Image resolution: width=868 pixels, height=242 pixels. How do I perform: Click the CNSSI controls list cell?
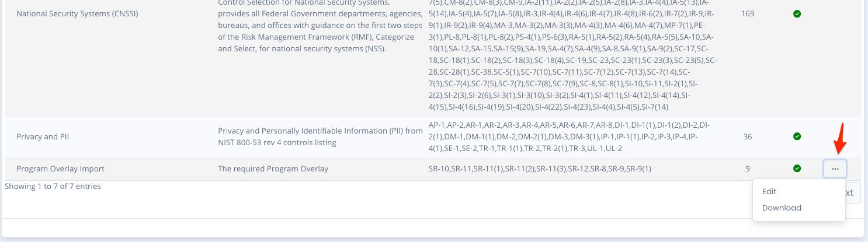pyautogui.click(x=571, y=58)
